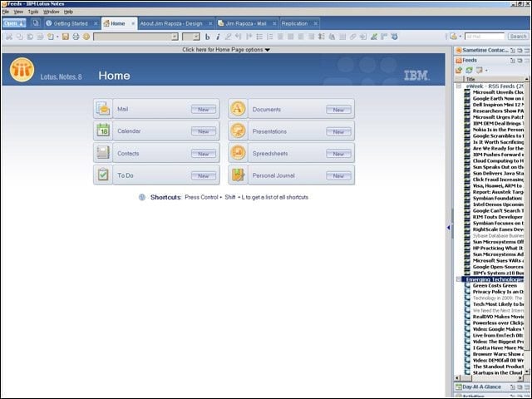Click New button next to Presentations

point(338,131)
